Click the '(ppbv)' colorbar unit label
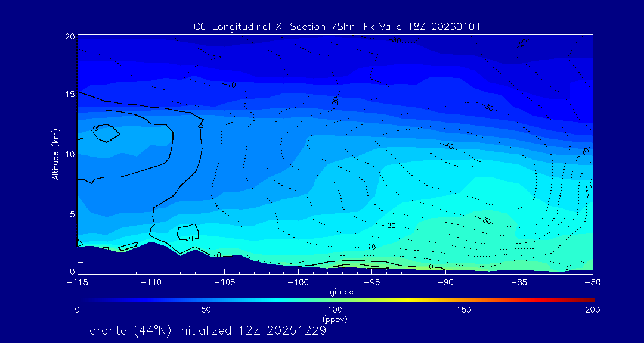644x343 pixels. pos(335,318)
